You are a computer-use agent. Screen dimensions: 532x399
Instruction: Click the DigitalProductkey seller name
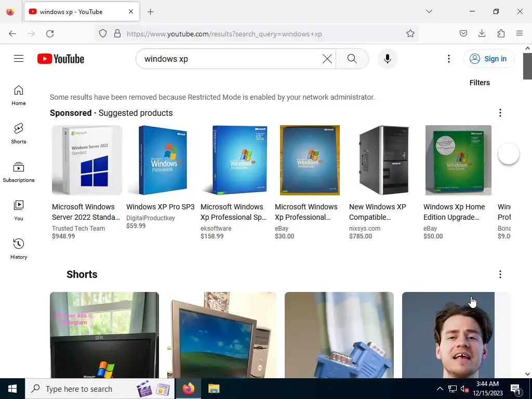tap(151, 218)
